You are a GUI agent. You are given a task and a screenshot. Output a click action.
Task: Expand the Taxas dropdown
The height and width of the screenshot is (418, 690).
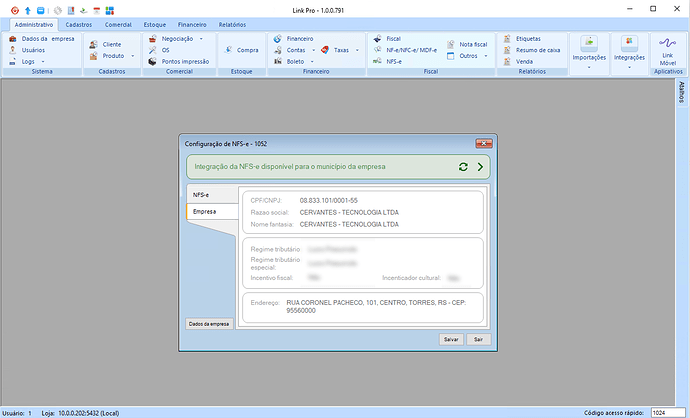point(341,49)
